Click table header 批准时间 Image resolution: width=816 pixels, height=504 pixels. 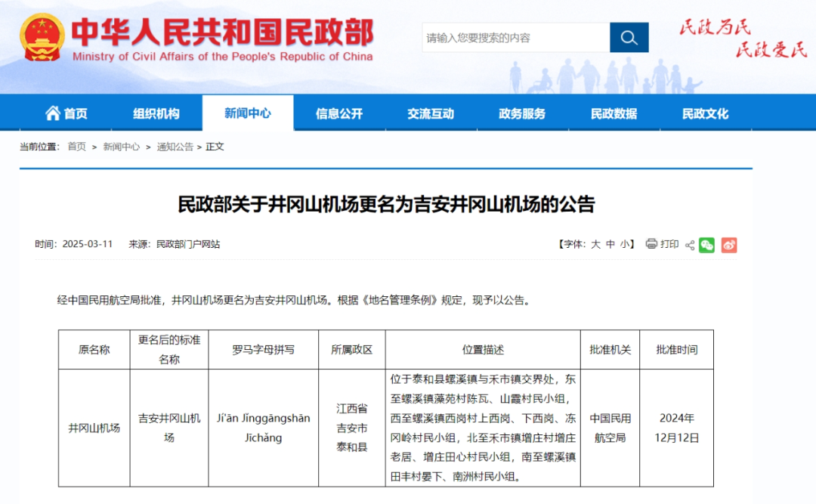click(676, 350)
